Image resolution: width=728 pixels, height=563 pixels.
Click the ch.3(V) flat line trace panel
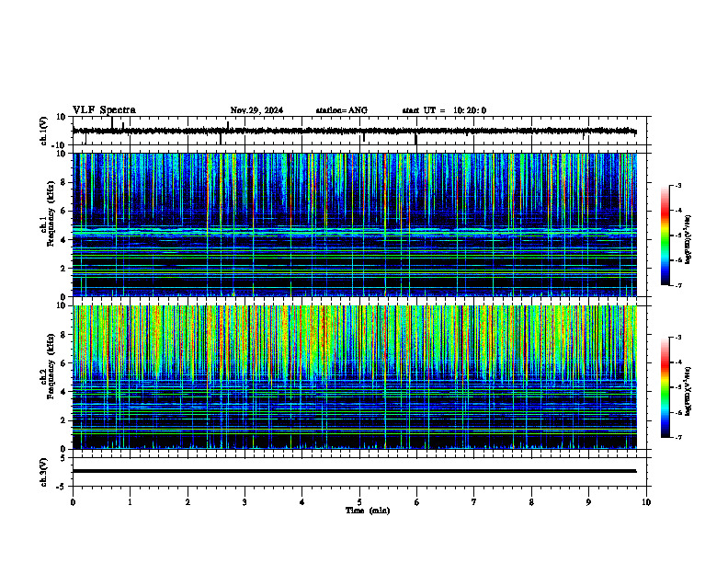[x=361, y=472]
